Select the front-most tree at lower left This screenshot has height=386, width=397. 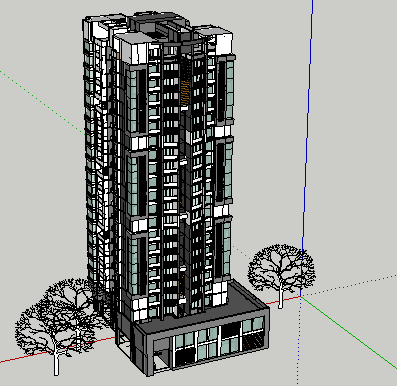tap(56, 337)
